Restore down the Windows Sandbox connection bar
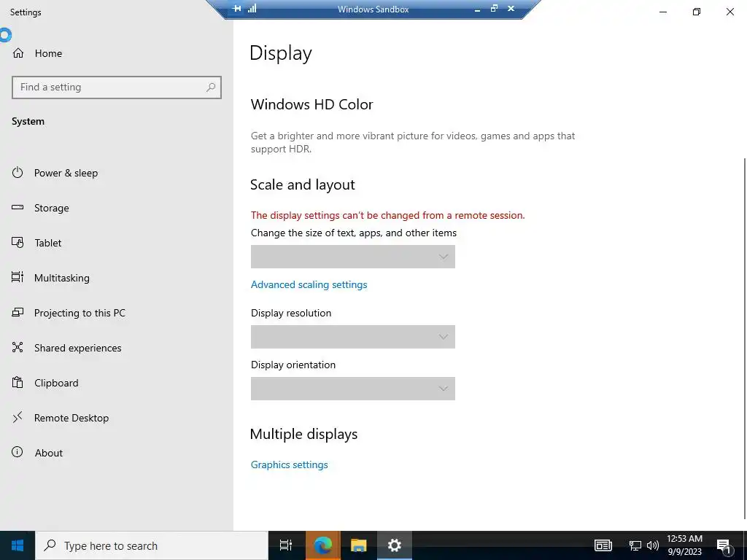 [x=494, y=8]
